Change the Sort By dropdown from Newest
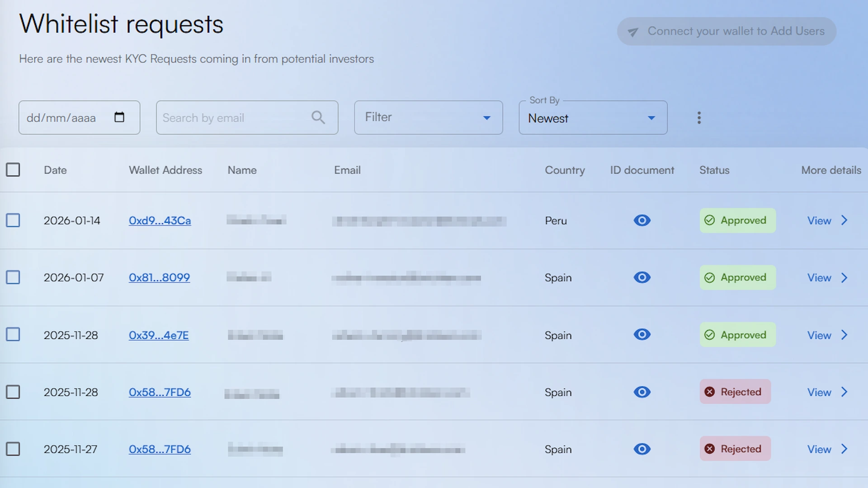The width and height of the screenshot is (868, 488). click(592, 118)
